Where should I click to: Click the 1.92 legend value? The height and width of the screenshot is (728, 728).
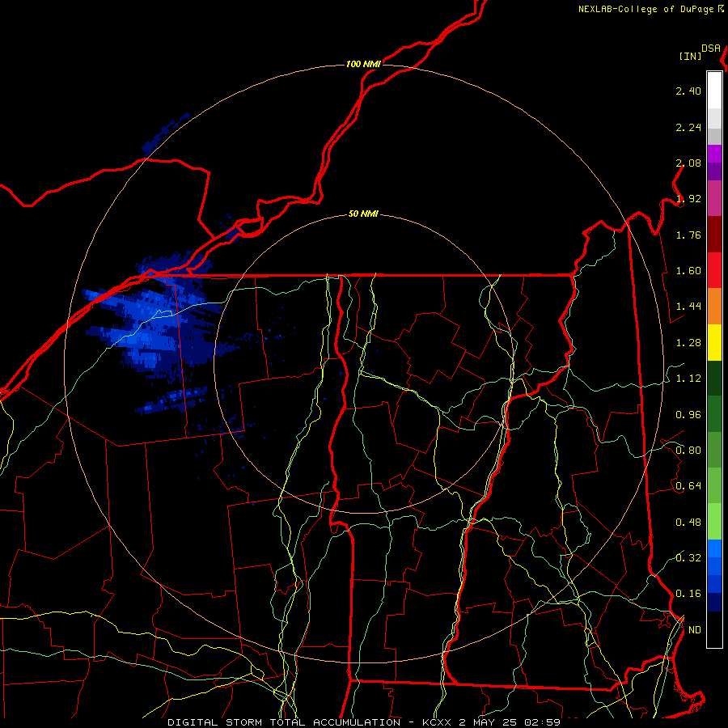[688, 199]
